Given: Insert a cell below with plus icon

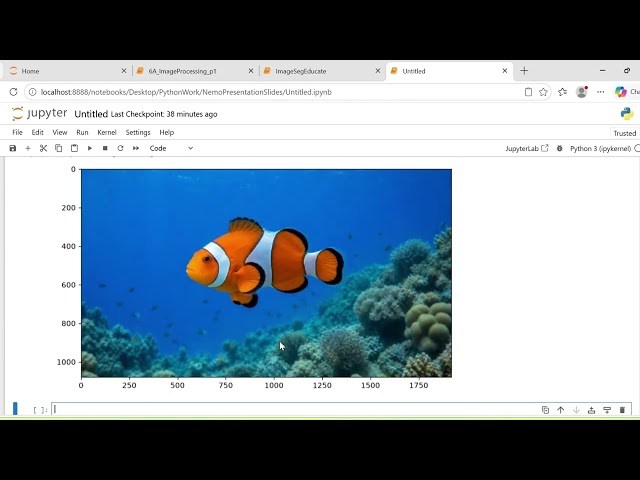Looking at the screenshot, I should pos(28,148).
